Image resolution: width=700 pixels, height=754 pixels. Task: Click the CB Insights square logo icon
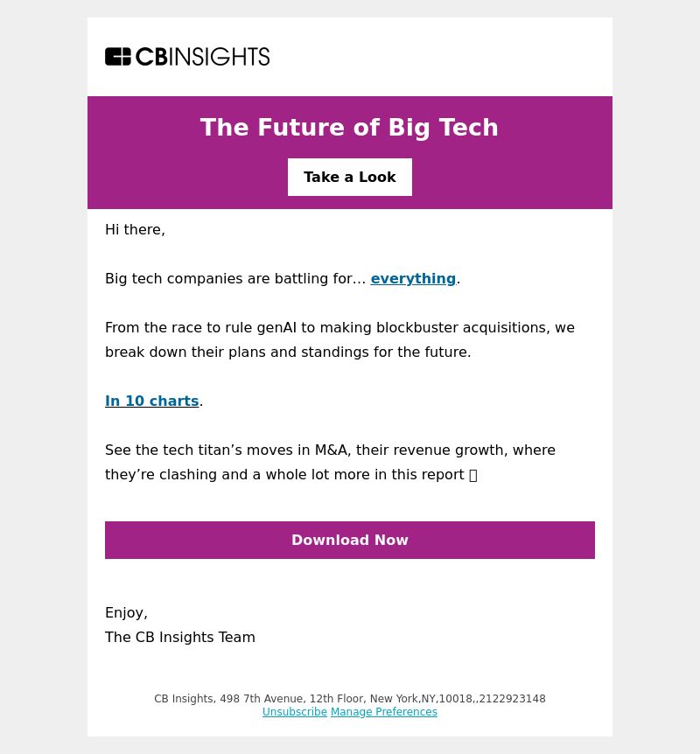[x=118, y=56]
